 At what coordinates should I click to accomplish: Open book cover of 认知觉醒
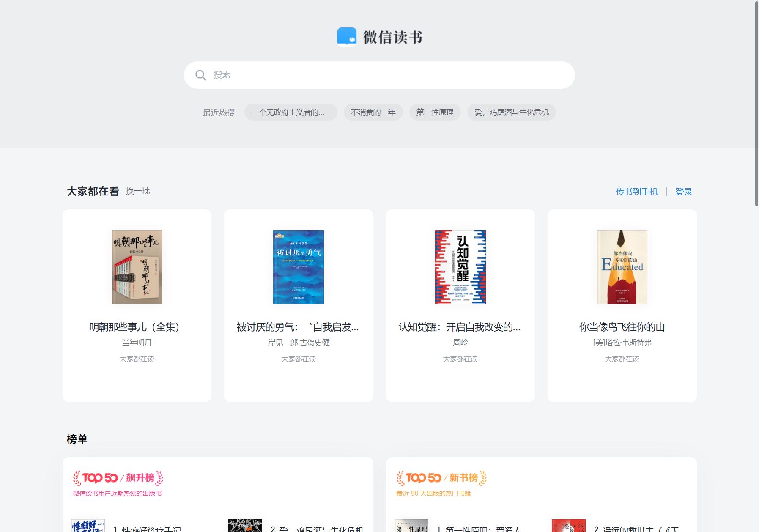[460, 267]
